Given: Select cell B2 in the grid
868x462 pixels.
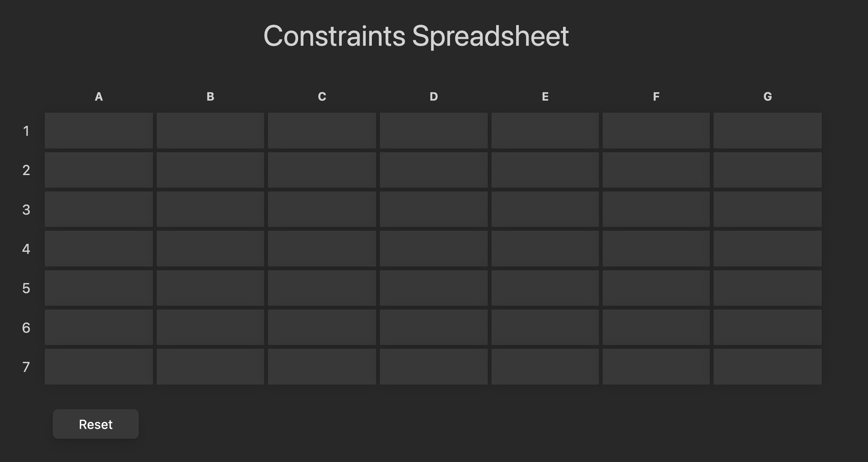Looking at the screenshot, I should tap(210, 170).
